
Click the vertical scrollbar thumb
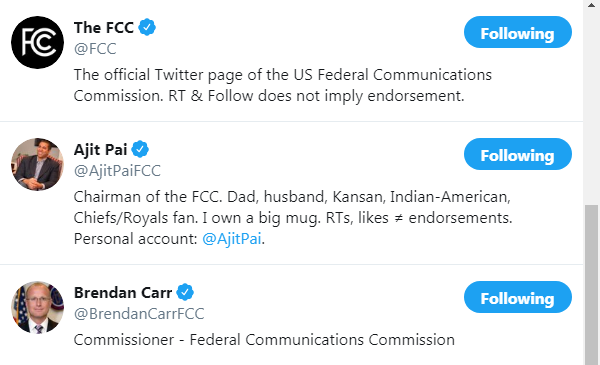point(592,285)
